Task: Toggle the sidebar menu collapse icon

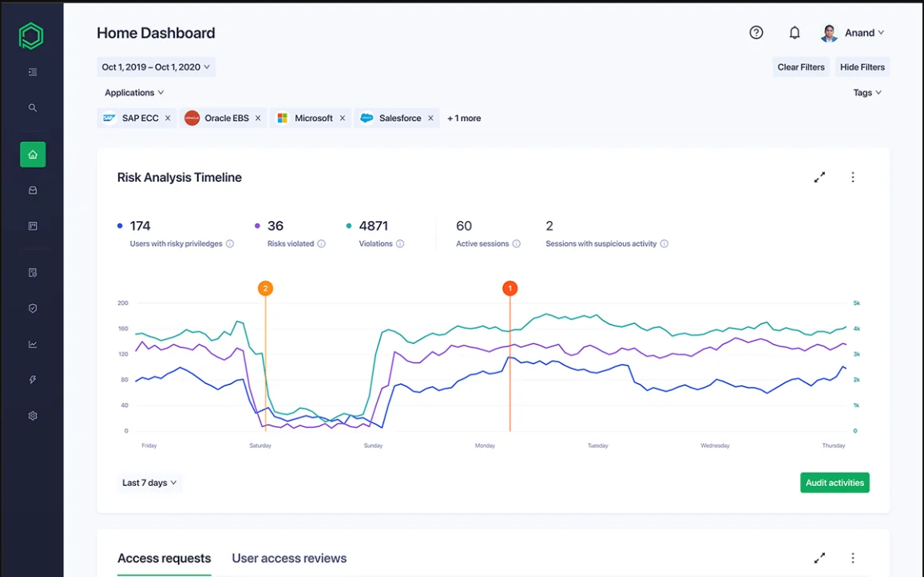Action: tap(33, 72)
